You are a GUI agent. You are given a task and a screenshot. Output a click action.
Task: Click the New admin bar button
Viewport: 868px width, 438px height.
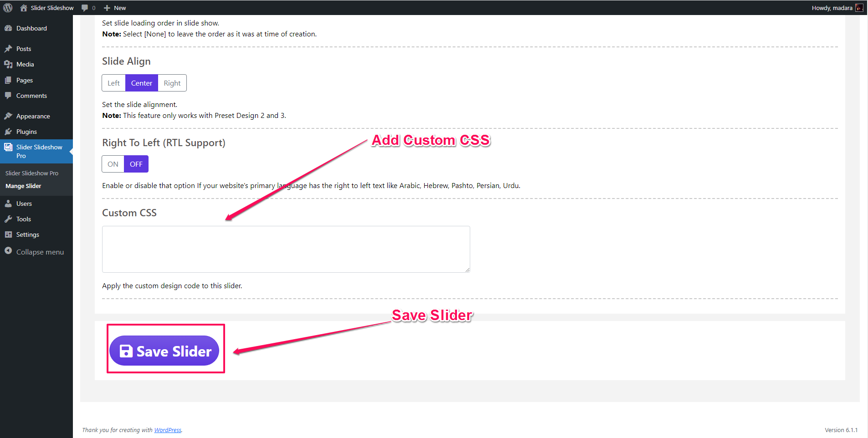point(115,8)
